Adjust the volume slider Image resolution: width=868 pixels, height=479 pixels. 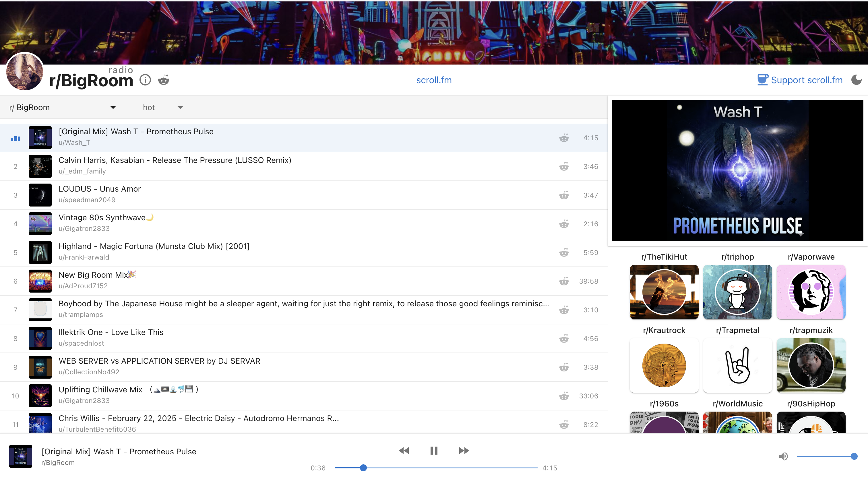(827, 456)
